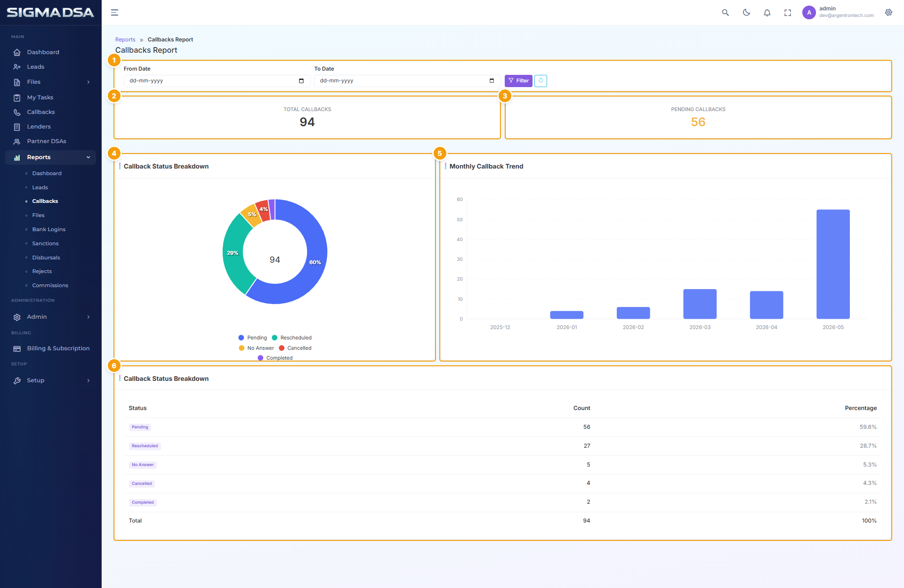Click the 29% Rescheduled donut segment
The height and width of the screenshot is (588, 904).
(233, 253)
